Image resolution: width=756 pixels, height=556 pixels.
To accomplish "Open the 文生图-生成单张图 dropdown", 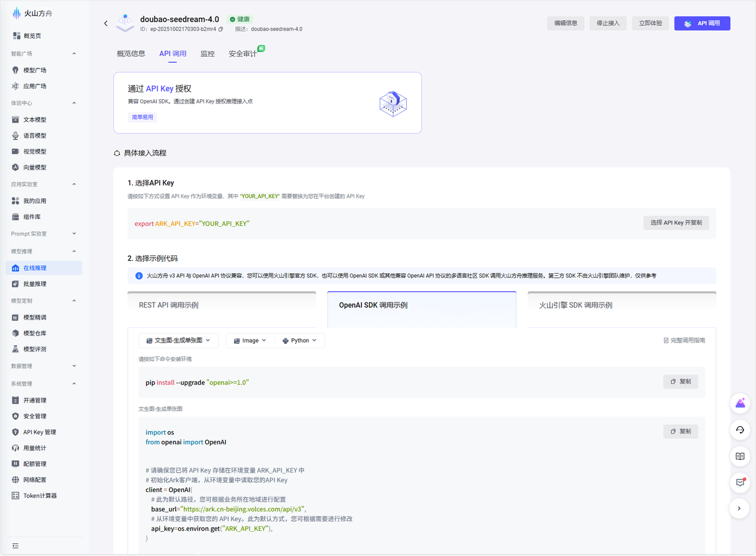I will (x=178, y=340).
